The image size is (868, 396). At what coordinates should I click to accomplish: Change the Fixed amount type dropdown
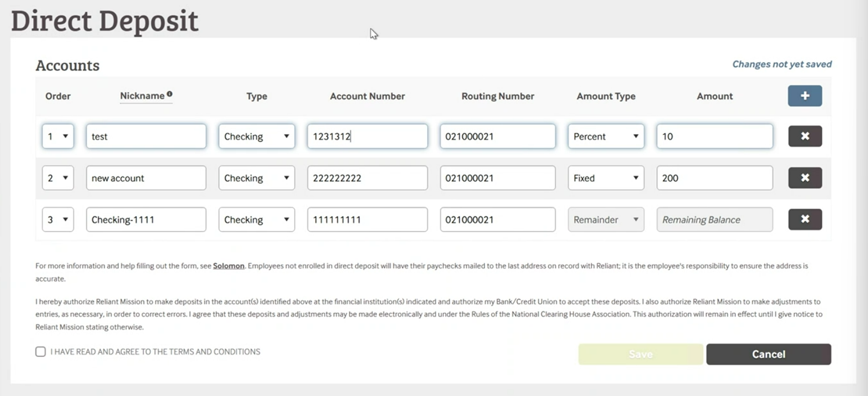(x=605, y=178)
